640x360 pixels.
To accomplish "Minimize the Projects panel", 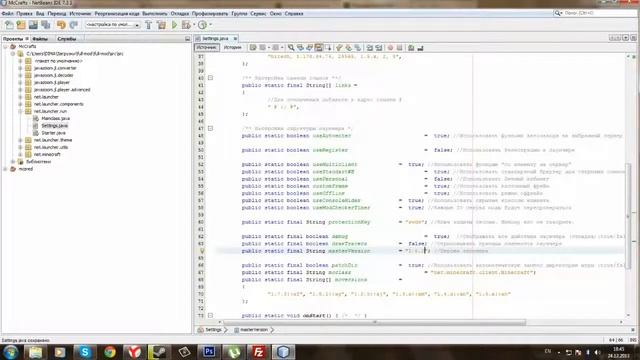I will [187, 39].
